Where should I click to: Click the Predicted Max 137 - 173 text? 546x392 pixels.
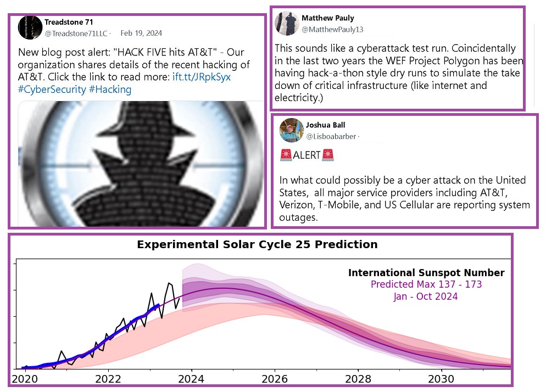click(426, 284)
